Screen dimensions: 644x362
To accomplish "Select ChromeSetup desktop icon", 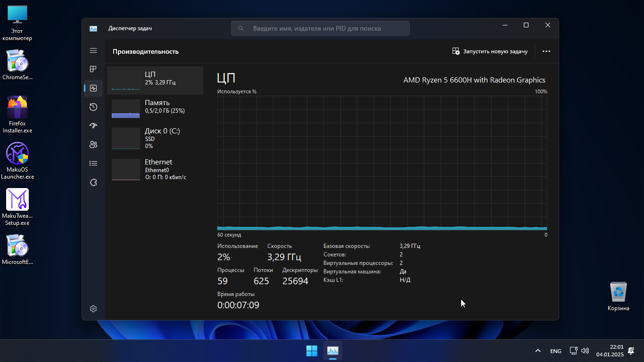I will click(17, 65).
